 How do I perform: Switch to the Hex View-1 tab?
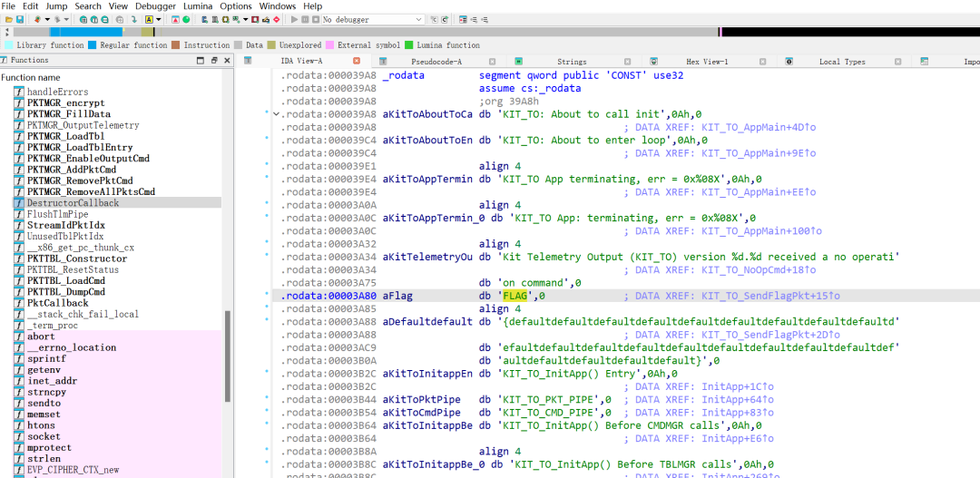[x=707, y=62]
